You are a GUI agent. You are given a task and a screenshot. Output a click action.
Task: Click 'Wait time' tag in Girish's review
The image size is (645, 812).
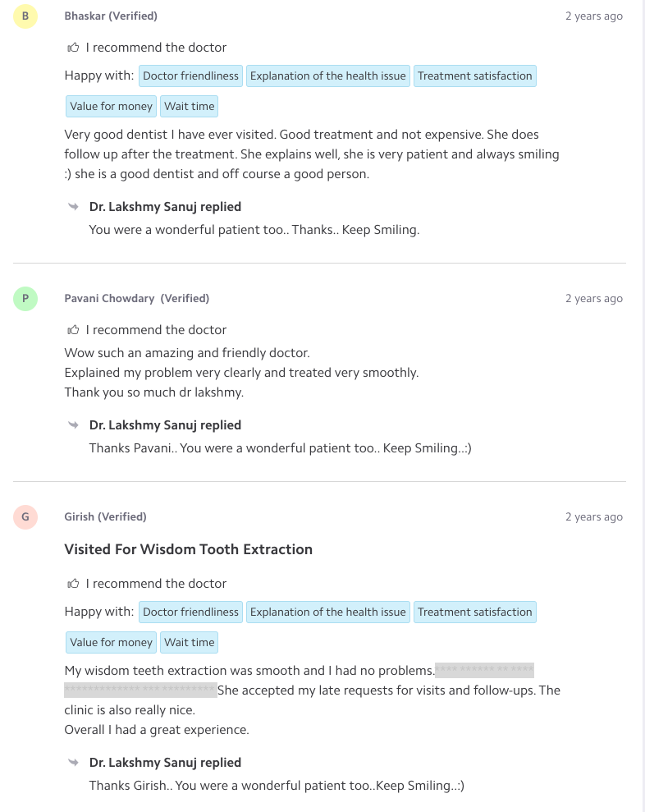coord(189,643)
